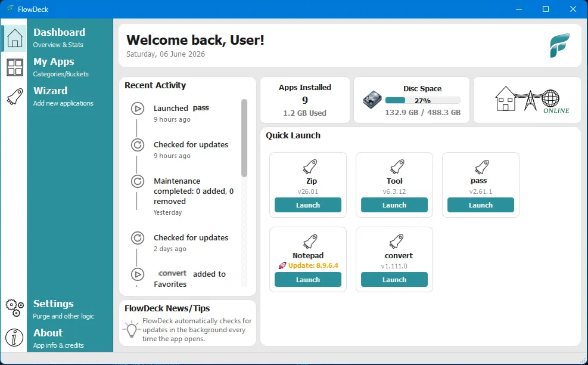Viewport: 588px width, 365px height.
Task: Click the FlowDeck News/Tips heading
Action: pyautogui.click(x=167, y=308)
